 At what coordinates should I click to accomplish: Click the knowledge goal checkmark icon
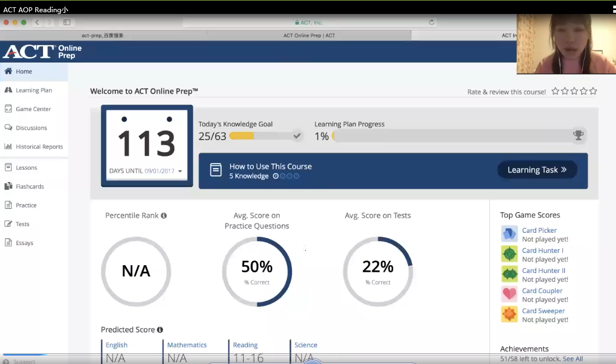click(297, 136)
